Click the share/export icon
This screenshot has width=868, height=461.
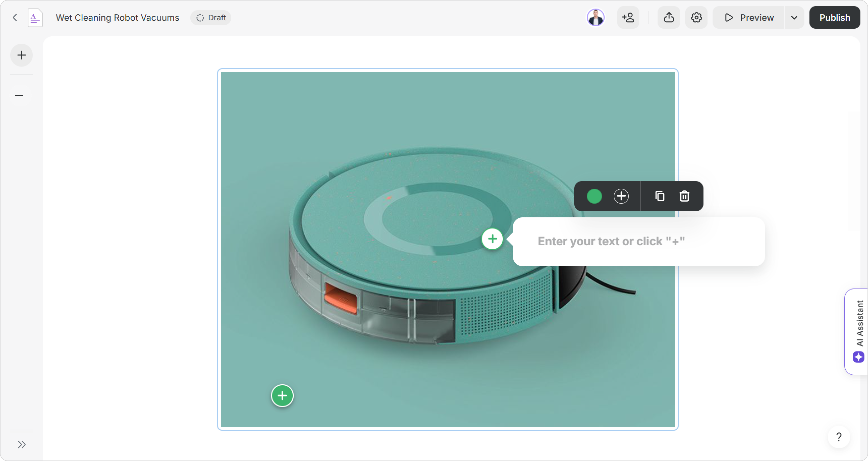pos(669,17)
